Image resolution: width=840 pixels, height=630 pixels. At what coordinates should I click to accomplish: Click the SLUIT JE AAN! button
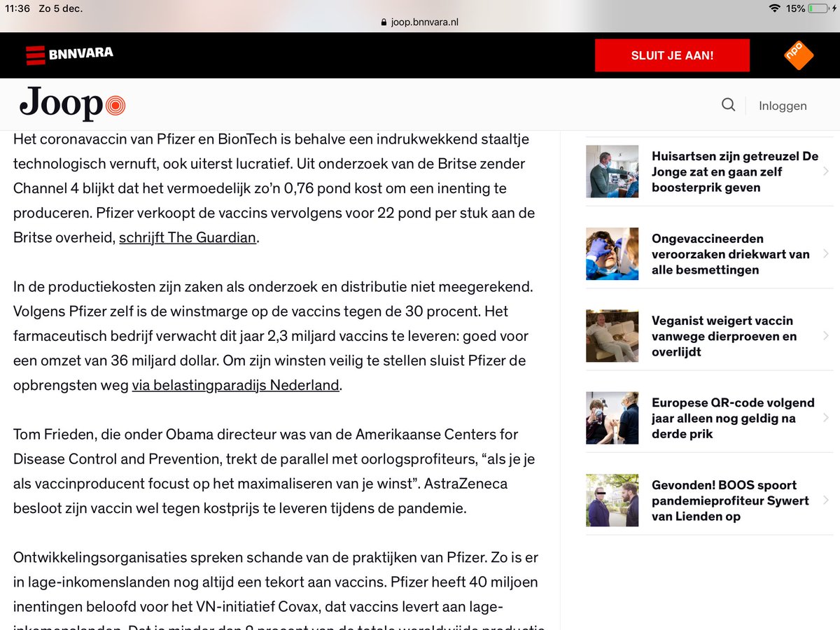click(672, 55)
